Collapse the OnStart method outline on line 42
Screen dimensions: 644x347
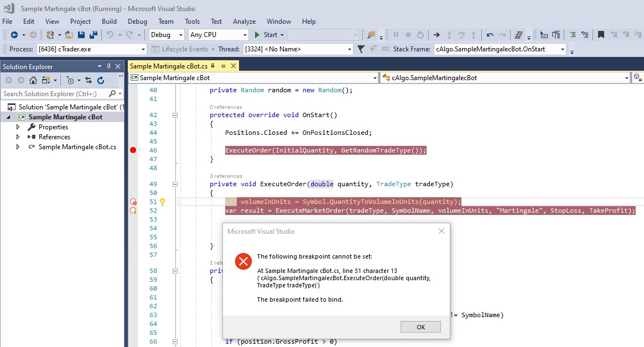(174, 115)
